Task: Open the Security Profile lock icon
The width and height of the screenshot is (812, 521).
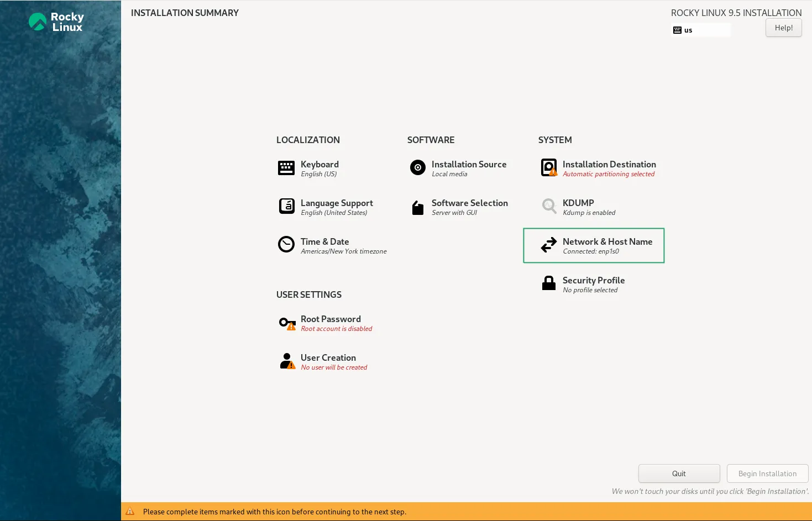Action: [x=549, y=283]
